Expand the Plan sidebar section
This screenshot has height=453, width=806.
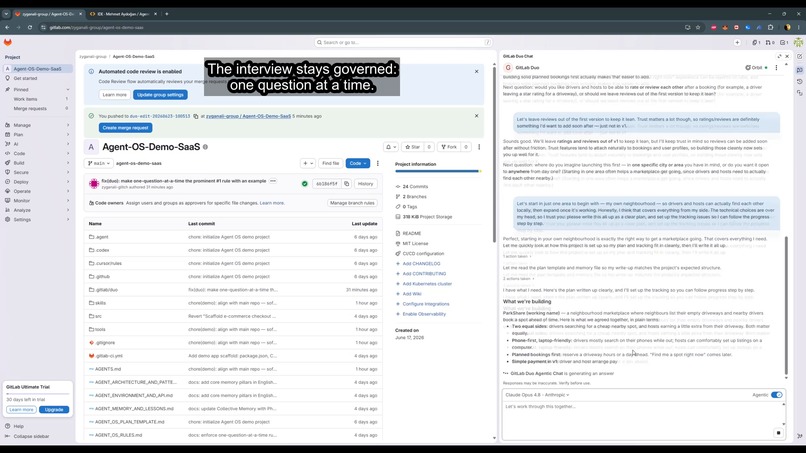tap(37, 135)
